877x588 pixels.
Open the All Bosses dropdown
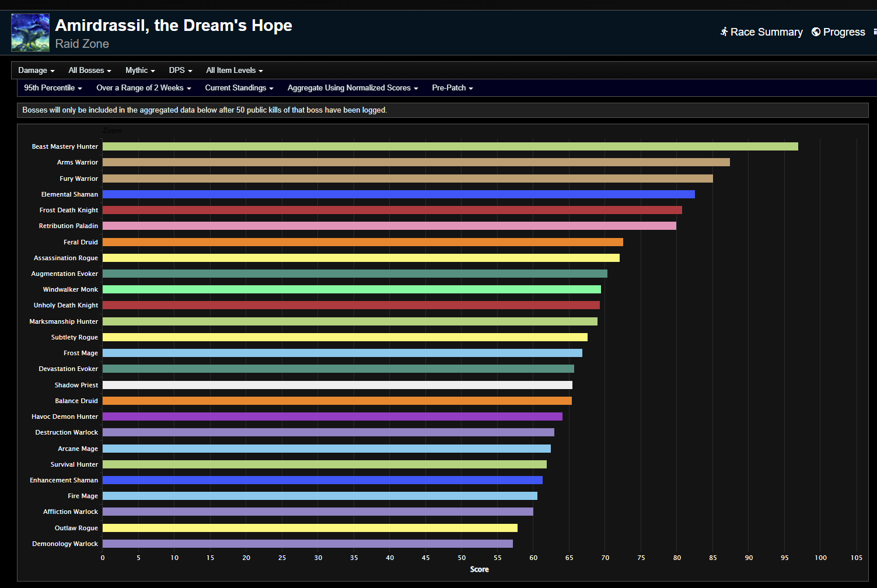click(89, 70)
